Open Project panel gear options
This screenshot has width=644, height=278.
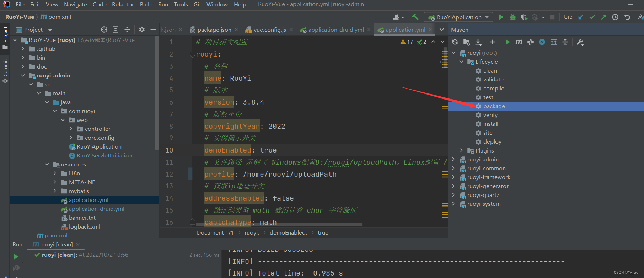[x=141, y=30]
